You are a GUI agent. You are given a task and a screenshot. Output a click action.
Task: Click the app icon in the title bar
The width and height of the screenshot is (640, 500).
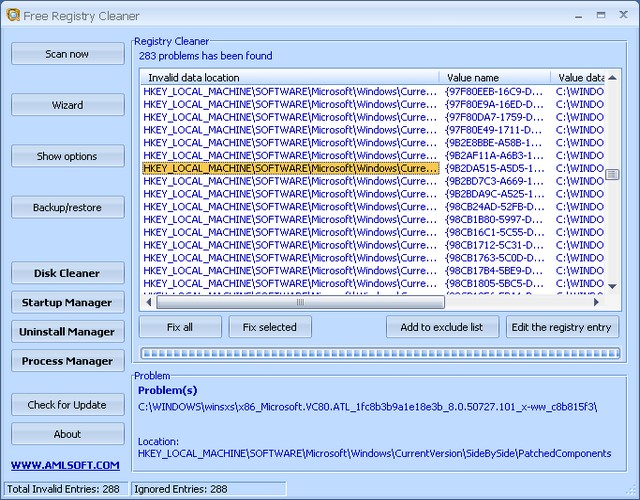pos(12,15)
